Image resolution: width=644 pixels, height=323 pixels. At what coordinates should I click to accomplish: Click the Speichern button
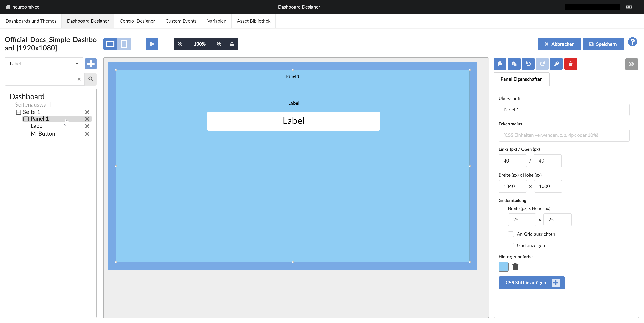click(603, 44)
